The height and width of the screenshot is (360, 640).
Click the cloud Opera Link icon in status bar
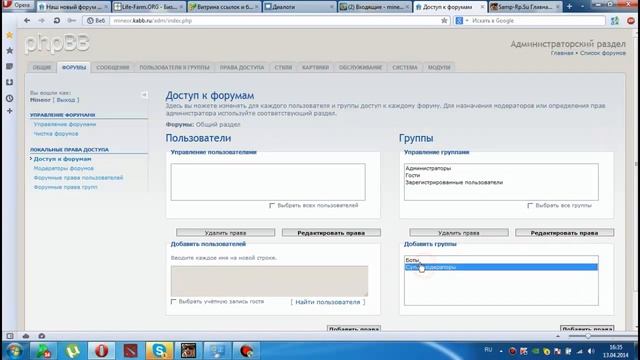coord(26,336)
